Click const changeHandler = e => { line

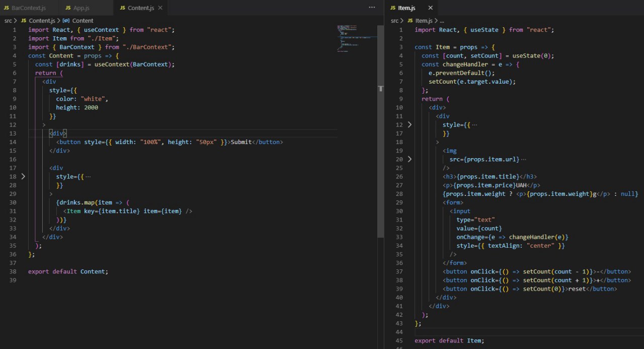point(470,64)
